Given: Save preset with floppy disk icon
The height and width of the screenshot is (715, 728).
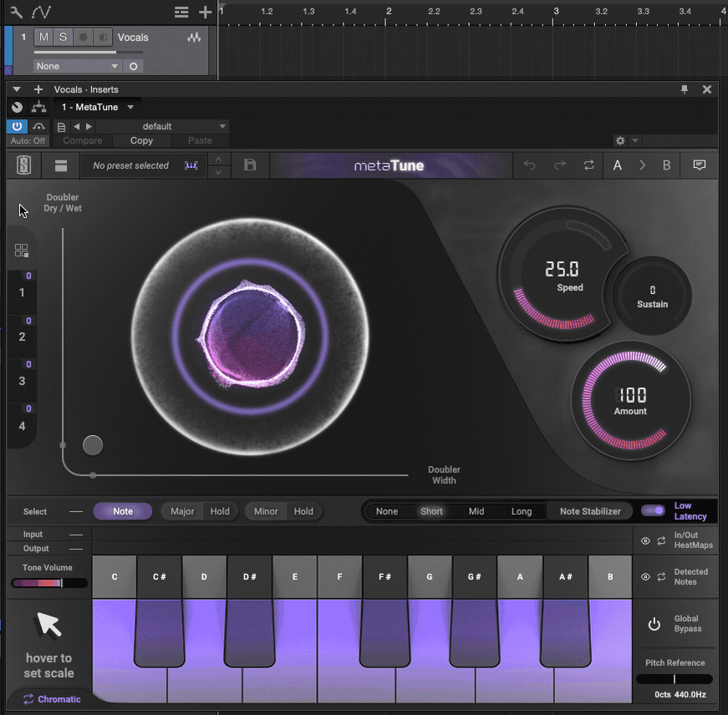Looking at the screenshot, I should [x=250, y=165].
